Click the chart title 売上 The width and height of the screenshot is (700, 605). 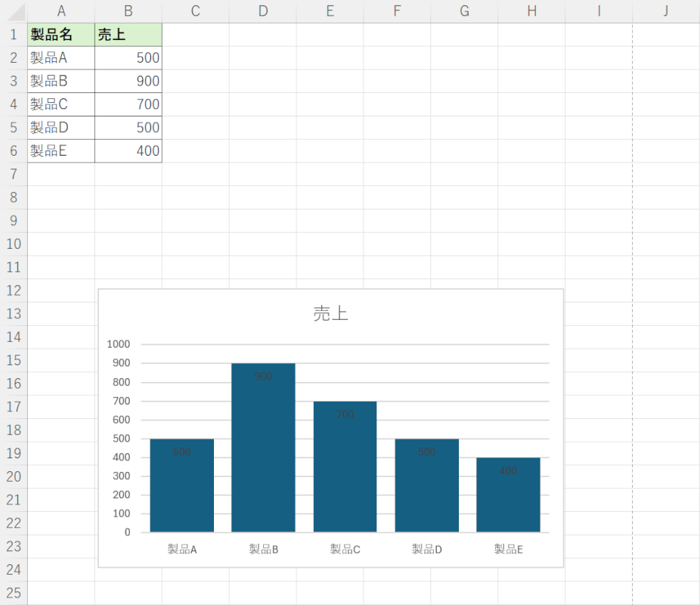[330, 314]
